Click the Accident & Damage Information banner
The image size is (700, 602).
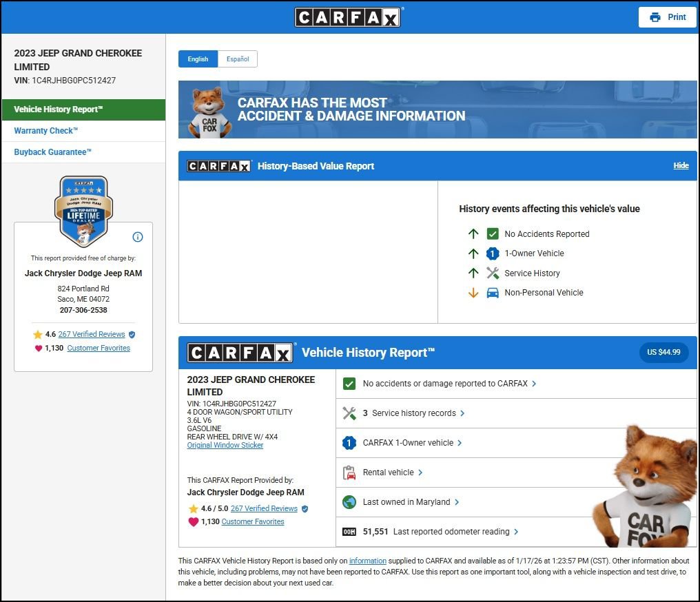coord(437,110)
